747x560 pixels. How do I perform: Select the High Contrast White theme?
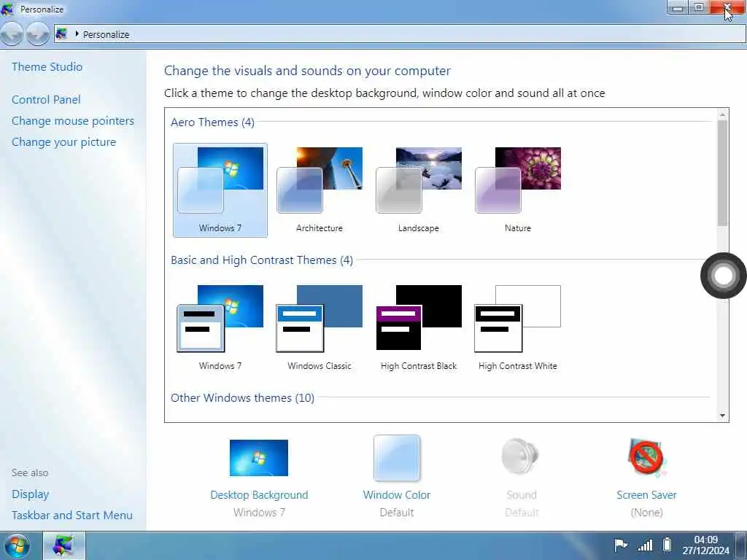click(x=518, y=327)
